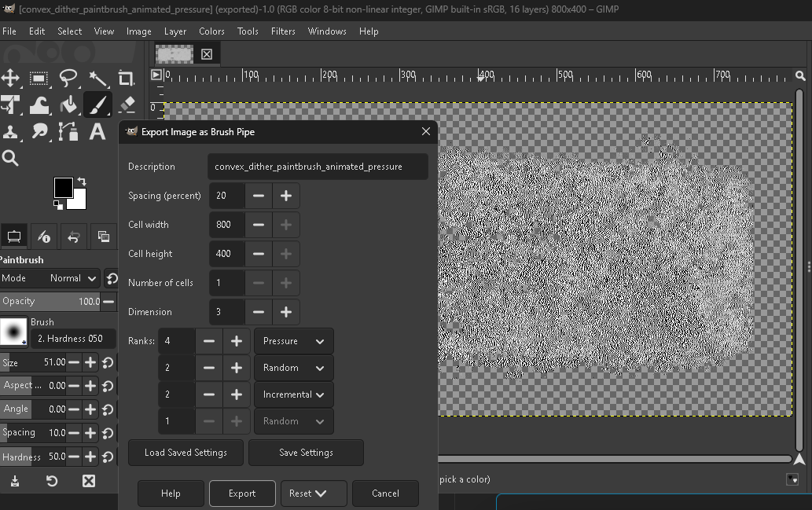Select the Fuzzy Select magic wand

point(97,78)
